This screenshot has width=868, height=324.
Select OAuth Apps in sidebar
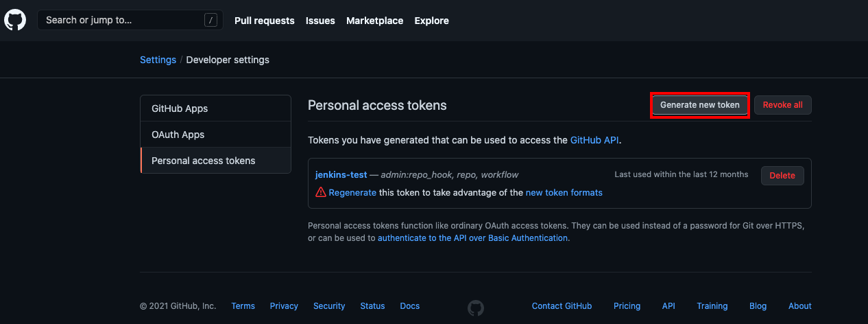click(216, 135)
